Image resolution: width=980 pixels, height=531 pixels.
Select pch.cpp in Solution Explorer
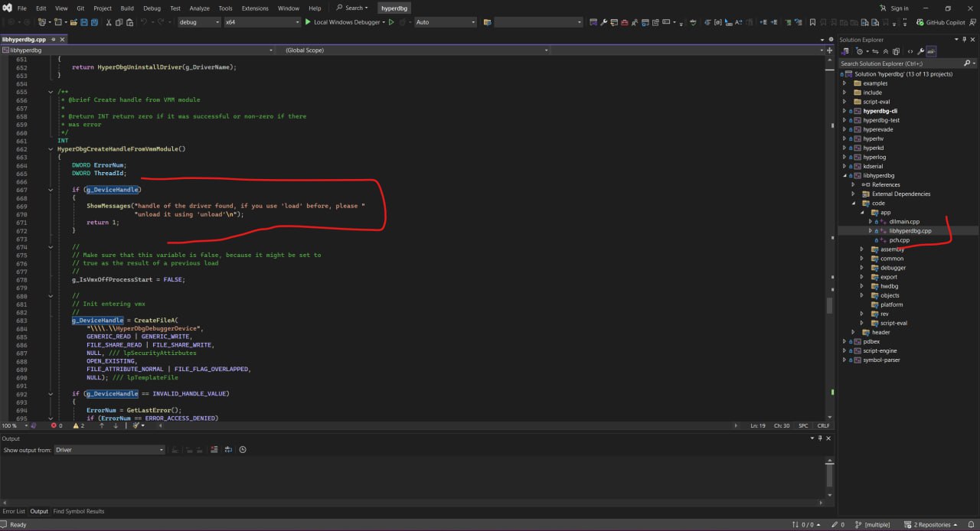click(x=899, y=240)
